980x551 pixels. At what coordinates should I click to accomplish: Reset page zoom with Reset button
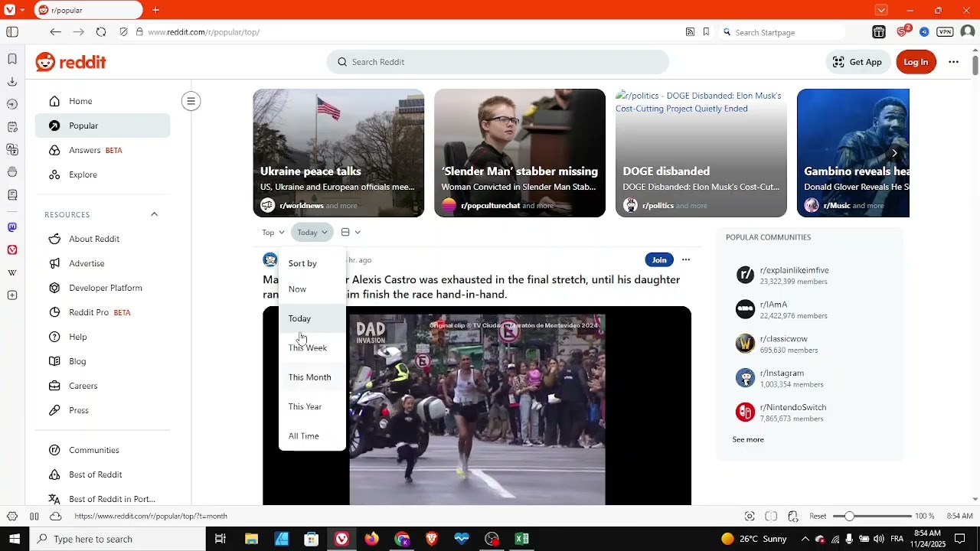point(818,517)
